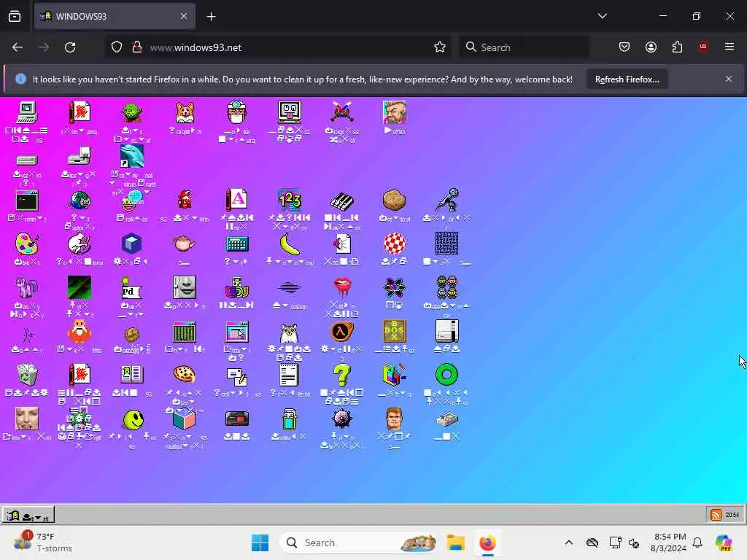Open the purple spiked ball icon

[342, 419]
